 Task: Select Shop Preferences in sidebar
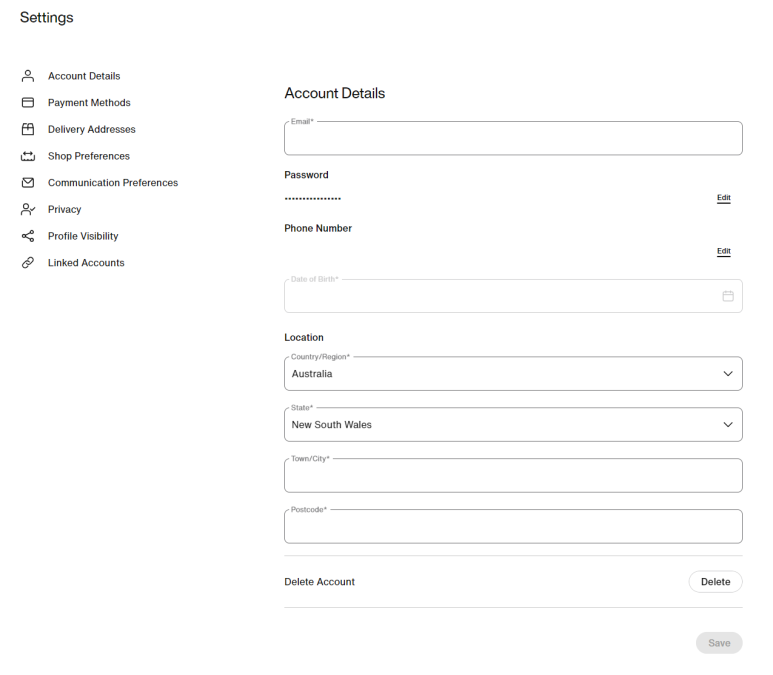click(89, 156)
